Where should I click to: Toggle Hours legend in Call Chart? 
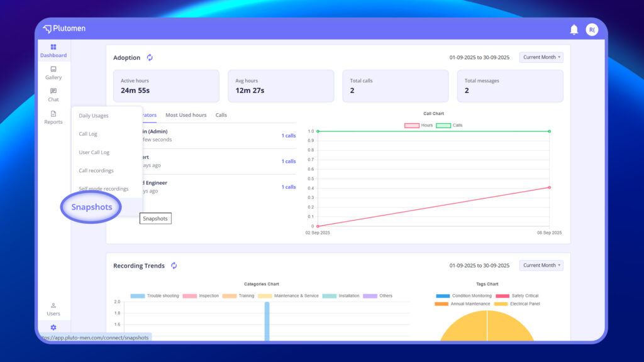(418, 125)
